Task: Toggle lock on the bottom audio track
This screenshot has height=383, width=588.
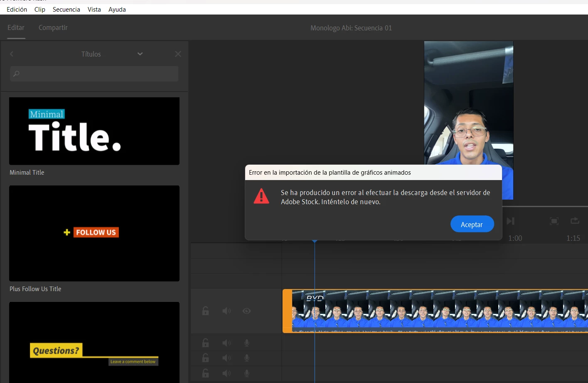Action: 206,373
